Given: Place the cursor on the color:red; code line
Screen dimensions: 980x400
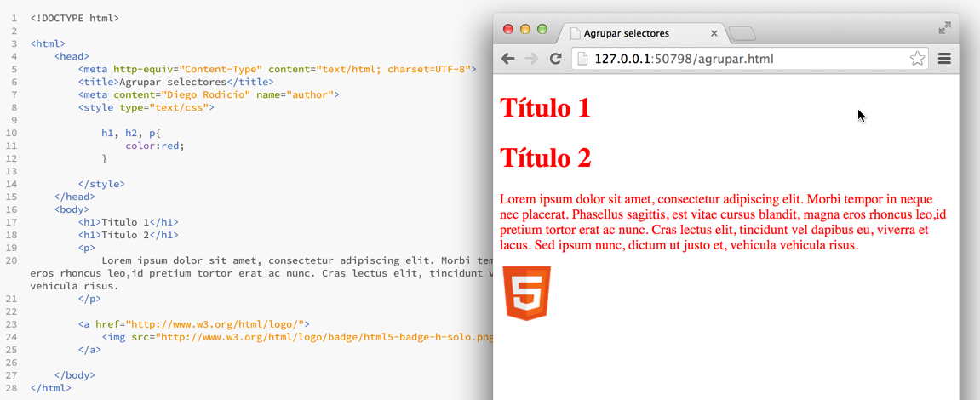Looking at the screenshot, I should click(x=154, y=146).
